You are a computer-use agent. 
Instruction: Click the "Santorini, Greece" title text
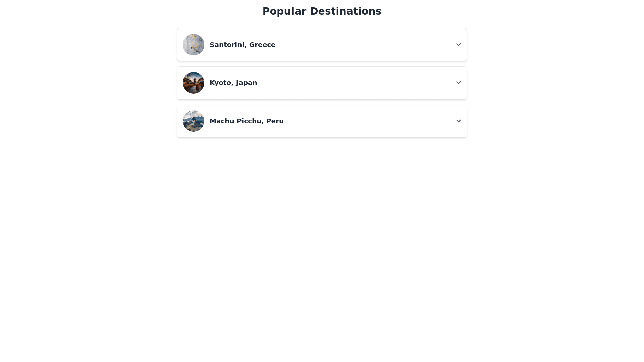(242, 45)
